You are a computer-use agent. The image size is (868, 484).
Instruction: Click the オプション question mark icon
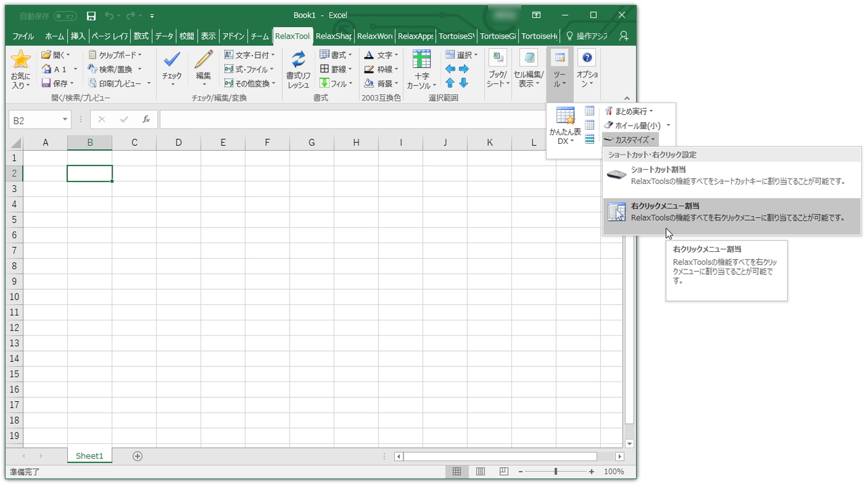[587, 58]
